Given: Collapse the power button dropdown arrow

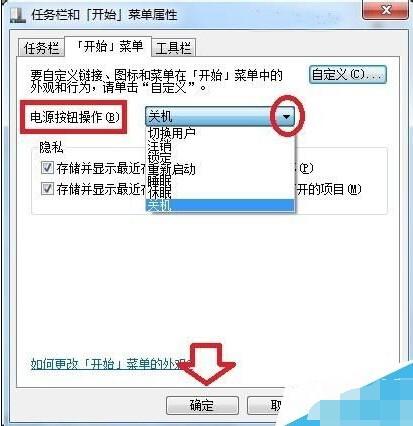Looking at the screenshot, I should point(286,116).
